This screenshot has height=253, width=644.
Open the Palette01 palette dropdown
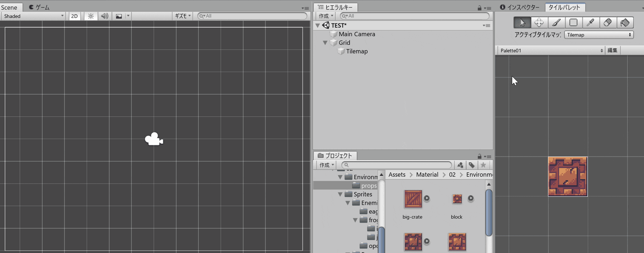coord(551,51)
